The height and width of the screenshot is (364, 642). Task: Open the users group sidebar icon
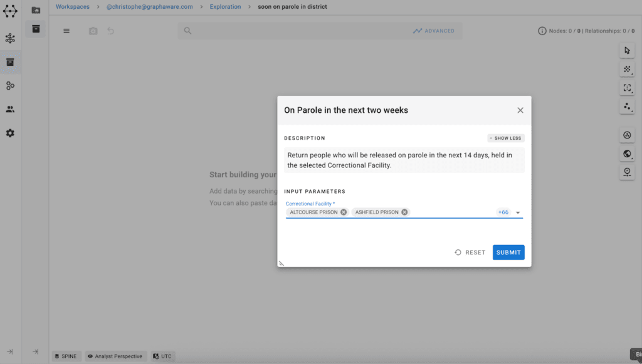[10, 109]
